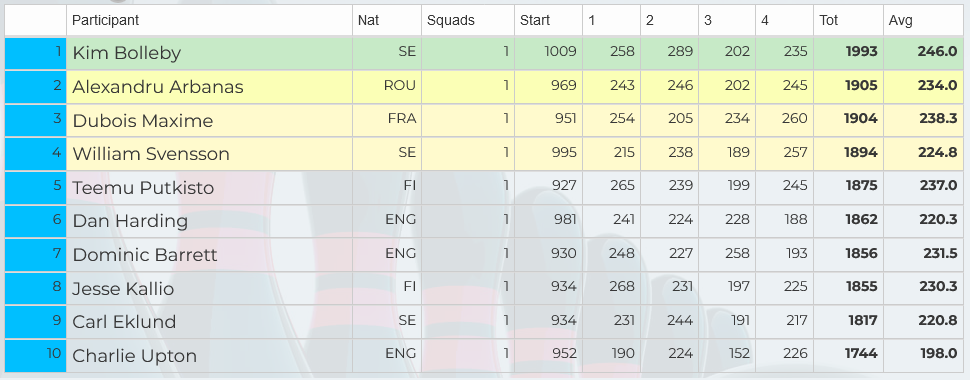This screenshot has width=970, height=380.
Task: Open participant Kim Bolleby
Action: point(127,53)
